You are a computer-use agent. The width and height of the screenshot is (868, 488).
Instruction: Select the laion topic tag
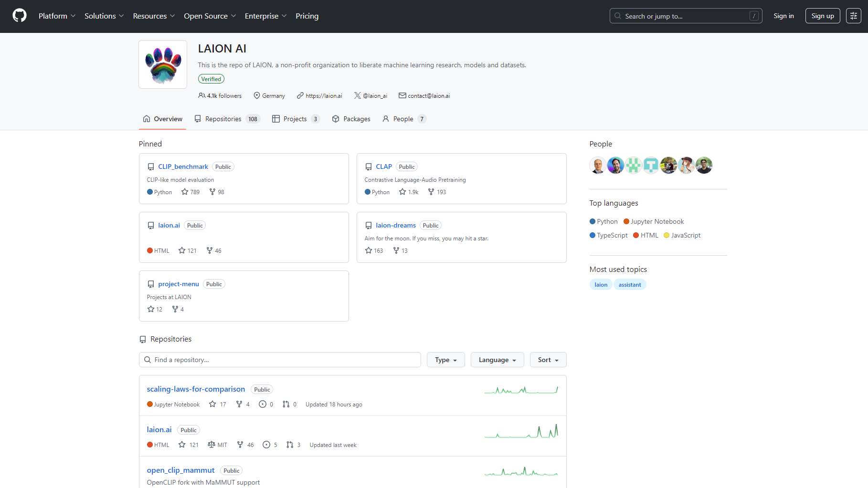coord(601,284)
